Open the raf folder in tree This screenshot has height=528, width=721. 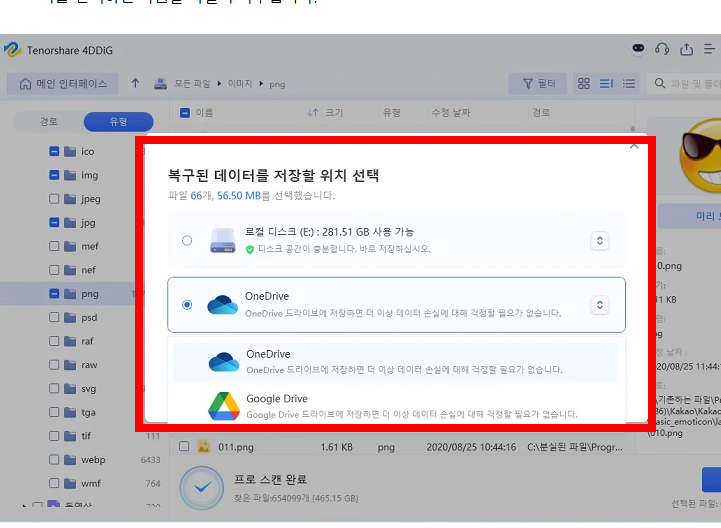87,341
